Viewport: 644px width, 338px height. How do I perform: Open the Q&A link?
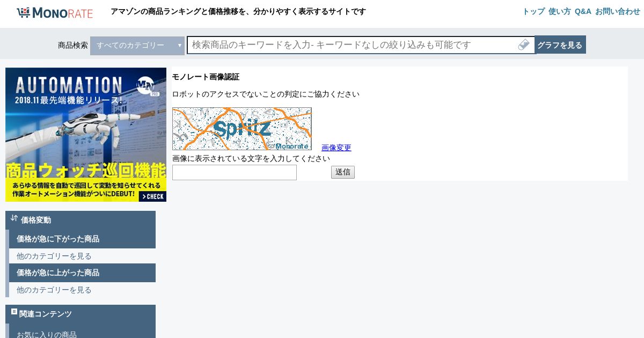583,11
